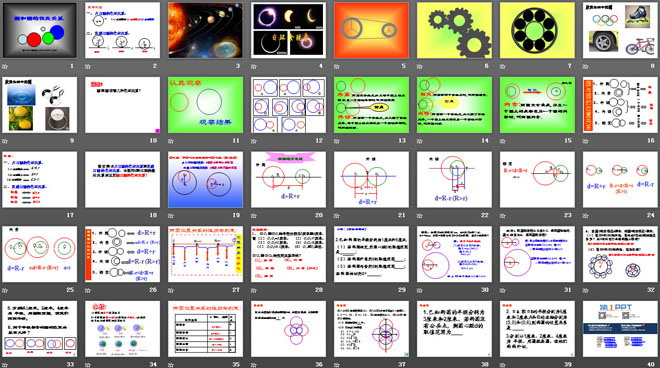
Task: Click the animation star under slide 12
Action: pos(254,141)
